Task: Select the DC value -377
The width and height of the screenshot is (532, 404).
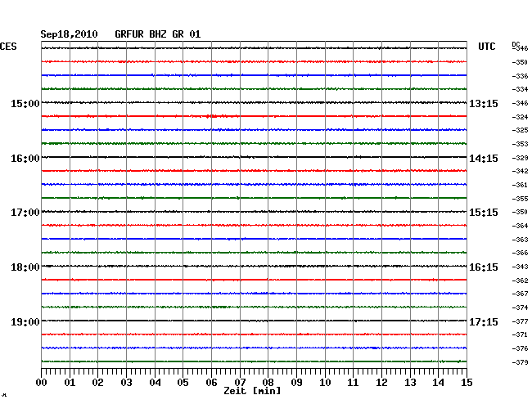Action: pyautogui.click(x=520, y=321)
